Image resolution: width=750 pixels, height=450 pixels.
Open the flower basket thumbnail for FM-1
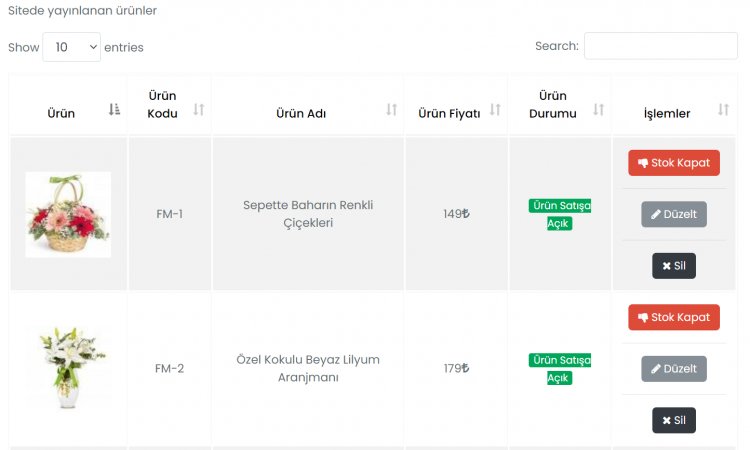(x=68, y=214)
